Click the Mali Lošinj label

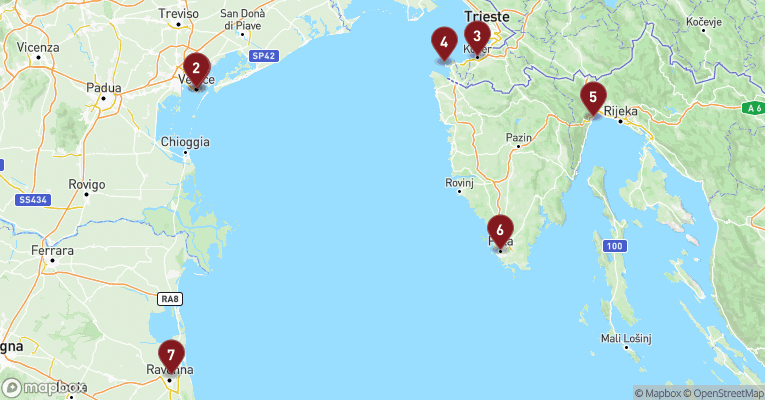[x=626, y=338]
